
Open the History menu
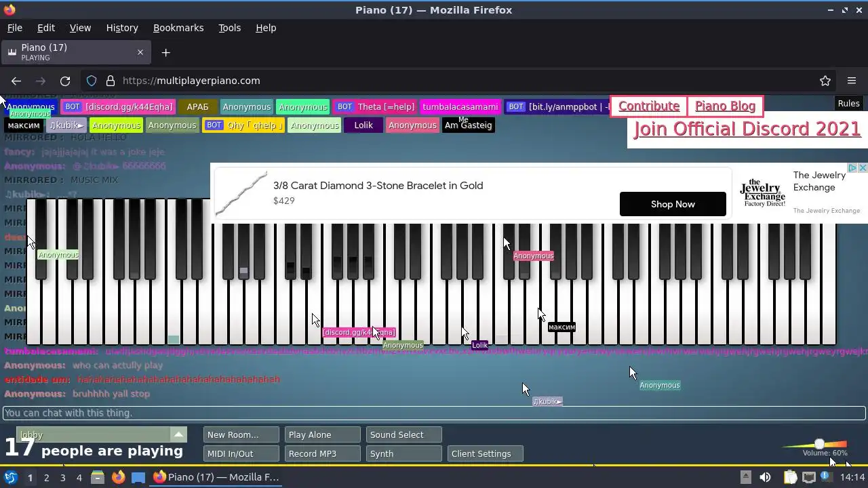pos(122,28)
